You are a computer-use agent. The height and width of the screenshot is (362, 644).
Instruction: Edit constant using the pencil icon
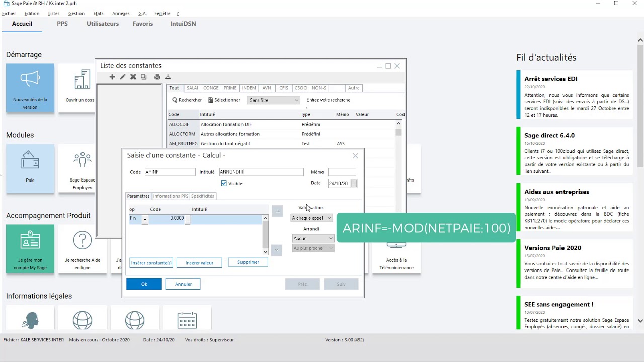tap(123, 77)
